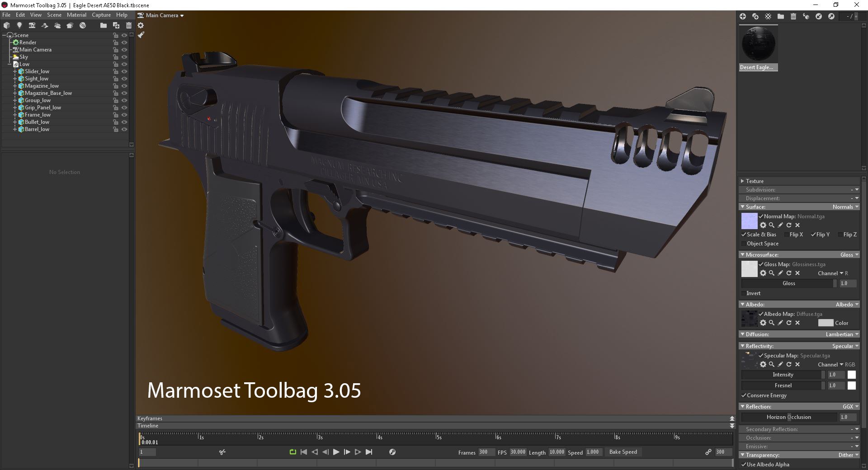Delete material using materials panel trash icon
Image resolution: width=868 pixels, height=470 pixels.
793,16
